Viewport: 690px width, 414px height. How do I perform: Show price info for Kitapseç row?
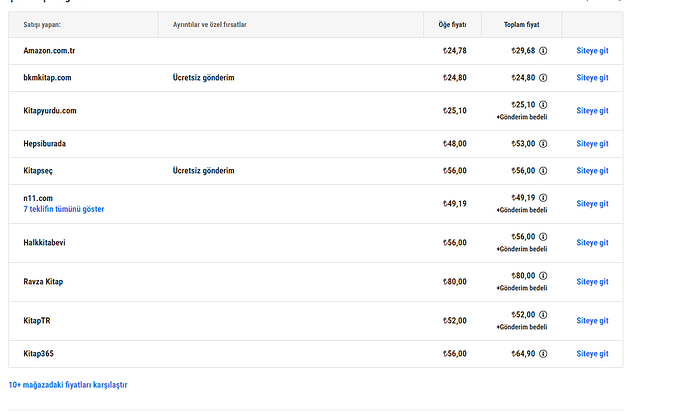click(543, 171)
